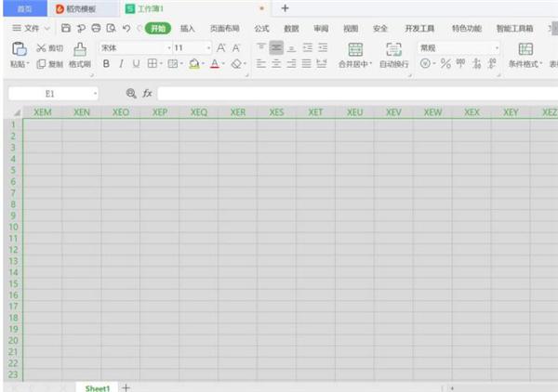
Task: Select the Sheet1 tab
Action: pyautogui.click(x=97, y=387)
